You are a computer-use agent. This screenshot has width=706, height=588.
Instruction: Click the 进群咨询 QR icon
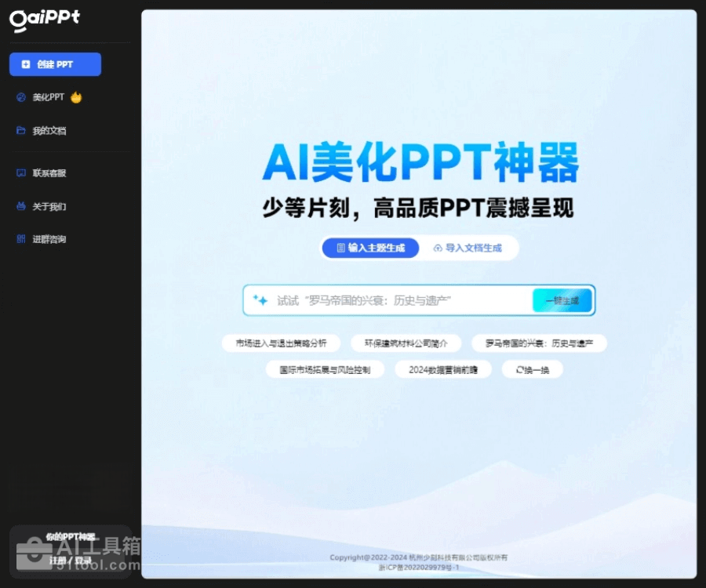click(x=21, y=239)
